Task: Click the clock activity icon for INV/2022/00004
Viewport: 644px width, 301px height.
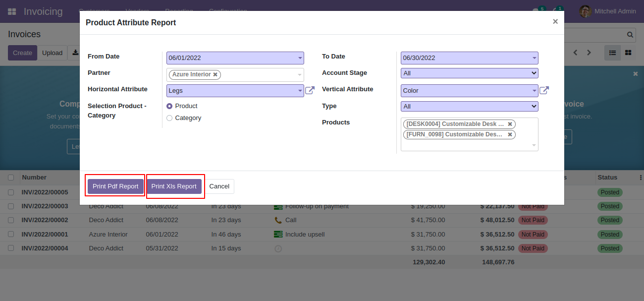Action: tap(278, 248)
